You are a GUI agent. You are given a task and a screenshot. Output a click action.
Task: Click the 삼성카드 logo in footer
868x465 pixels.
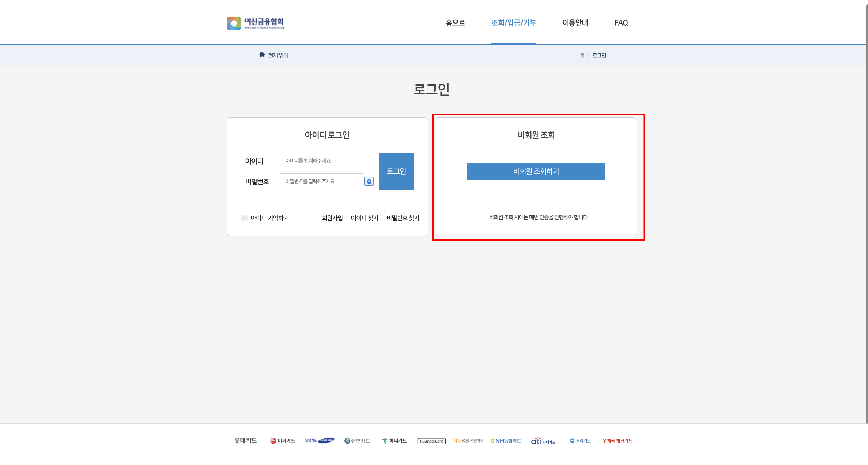click(x=319, y=440)
